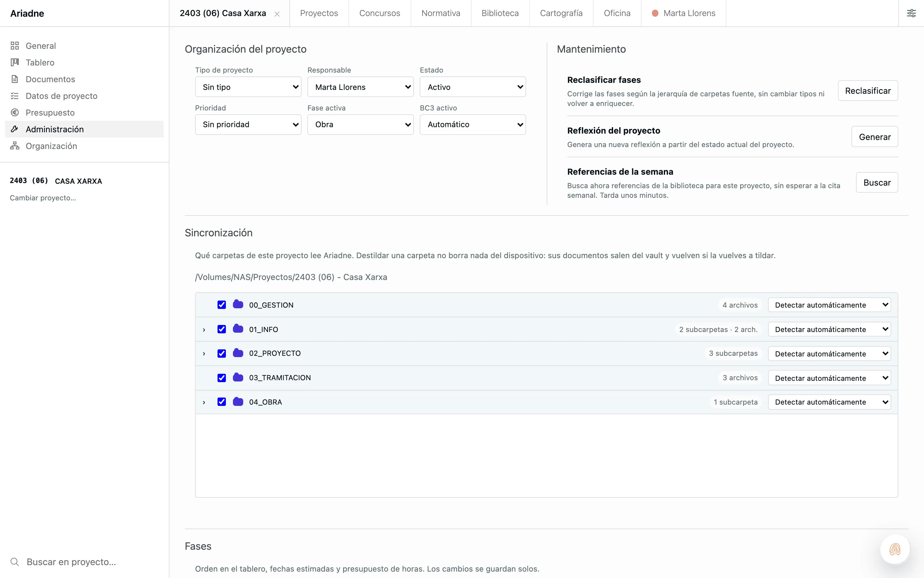Click the Presupuesto euro icon
Image resolution: width=924 pixels, height=578 pixels.
coord(14,112)
